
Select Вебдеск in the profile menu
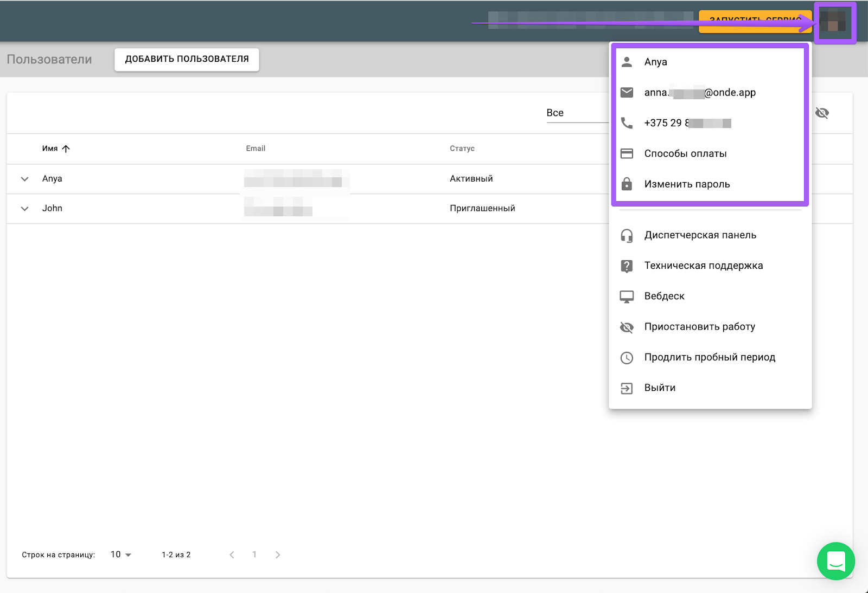[x=664, y=296]
